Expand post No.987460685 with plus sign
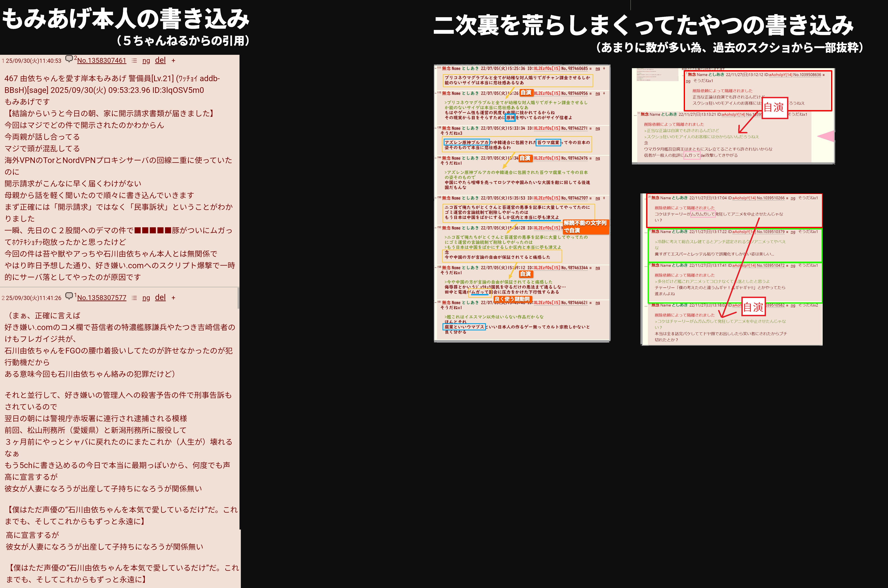Image resolution: width=888 pixels, height=588 pixels. click(604, 69)
